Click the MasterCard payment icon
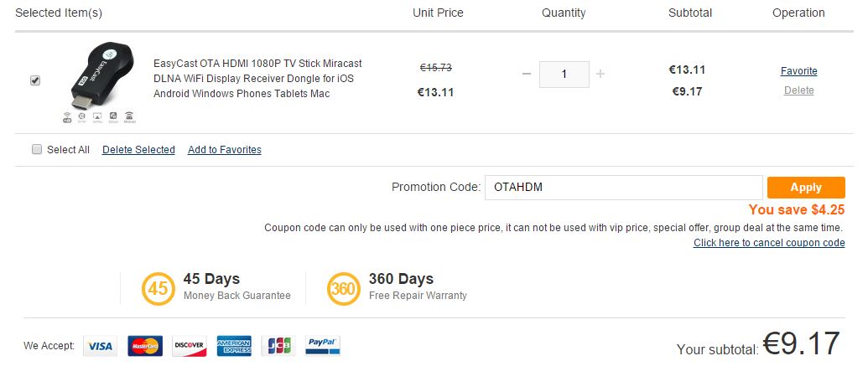Viewport: 868px width, 392px height. (x=145, y=346)
